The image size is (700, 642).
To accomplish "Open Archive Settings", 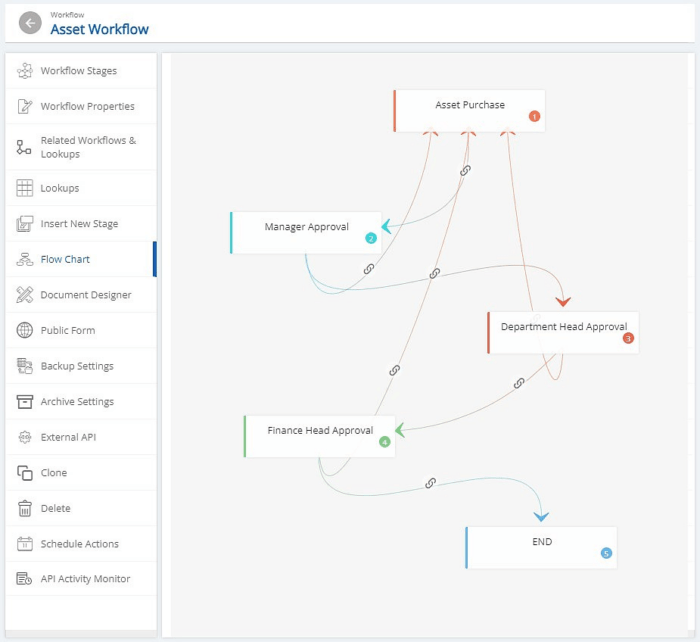I will 77,402.
